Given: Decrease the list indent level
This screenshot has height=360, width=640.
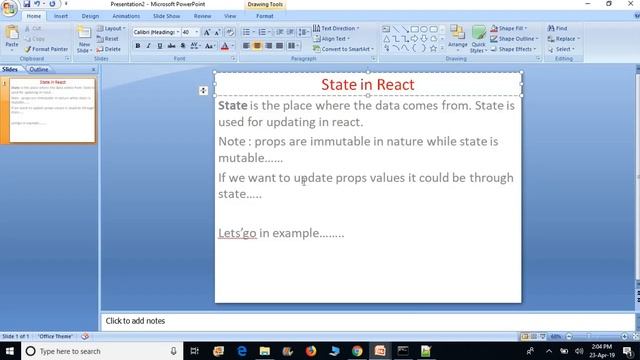Looking at the screenshot, I should coord(280,32).
